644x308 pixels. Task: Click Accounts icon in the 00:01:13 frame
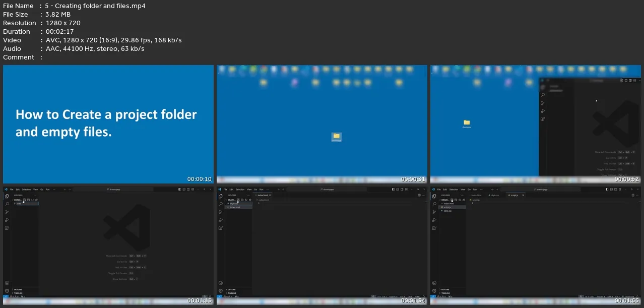(x=7, y=283)
